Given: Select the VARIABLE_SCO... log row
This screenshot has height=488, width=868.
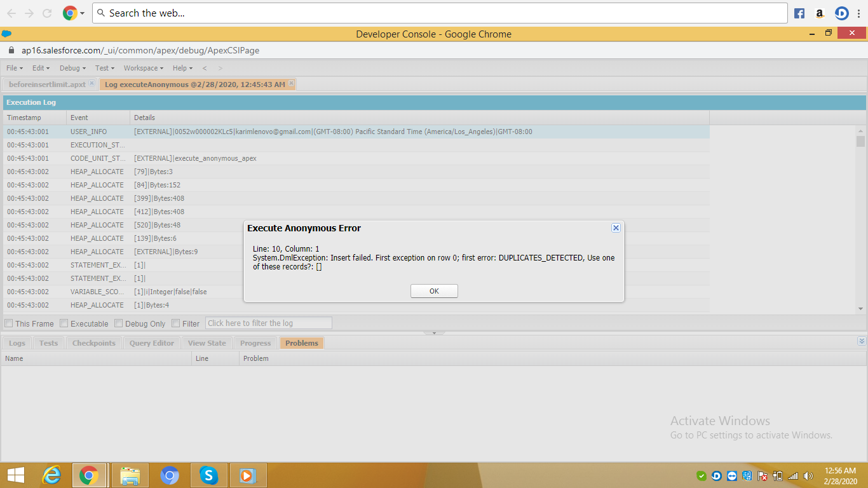Looking at the screenshot, I should pyautogui.click(x=356, y=292).
